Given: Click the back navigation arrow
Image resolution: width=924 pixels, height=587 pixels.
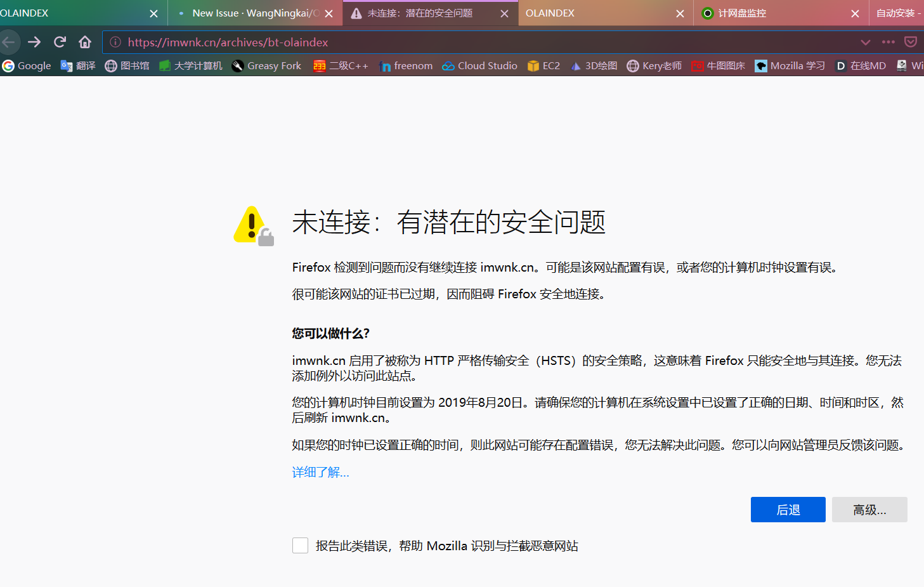Looking at the screenshot, I should (10, 43).
